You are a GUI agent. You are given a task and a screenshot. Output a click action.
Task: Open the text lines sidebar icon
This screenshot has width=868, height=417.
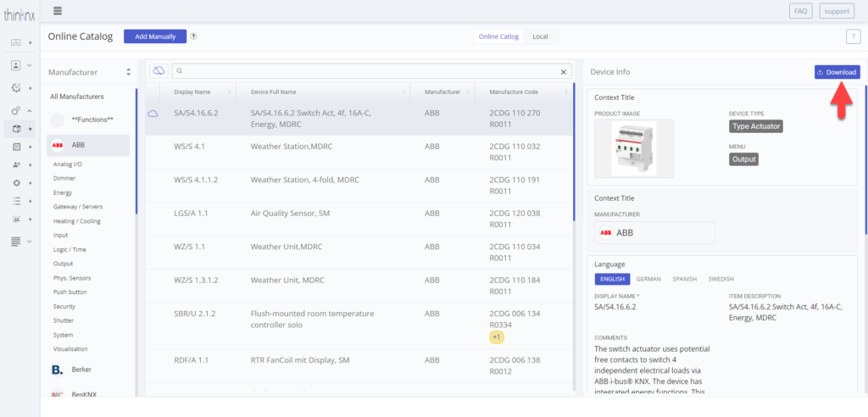click(16, 242)
